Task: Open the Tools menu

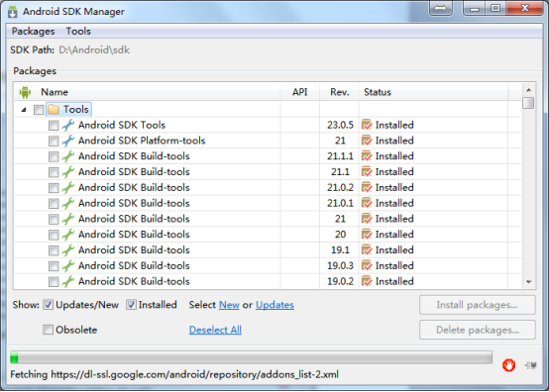Action: 78,31
